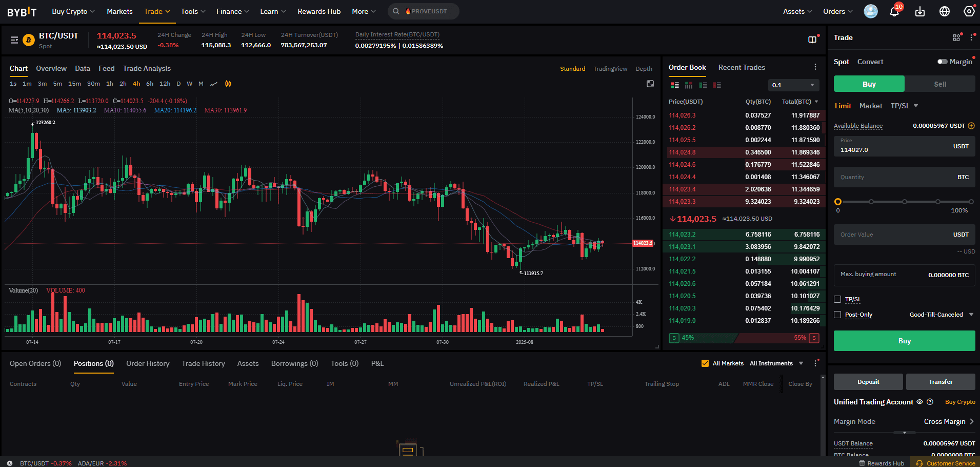Open the positions panel three-dot menu
This screenshot has height=467, width=980.
(x=815, y=363)
